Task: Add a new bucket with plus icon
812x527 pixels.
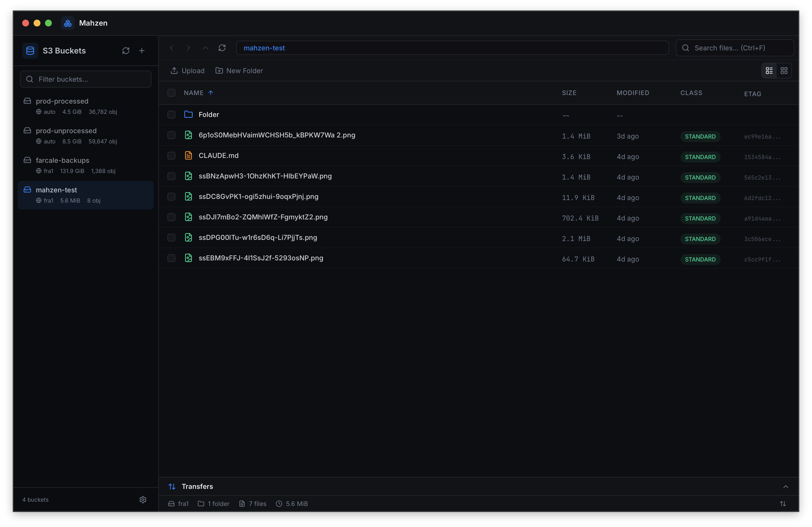Action: [x=142, y=51]
